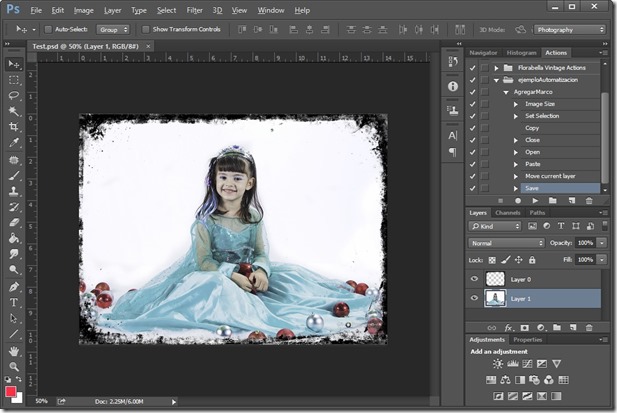
Task: Click the Zoom tool icon
Action: (x=14, y=367)
